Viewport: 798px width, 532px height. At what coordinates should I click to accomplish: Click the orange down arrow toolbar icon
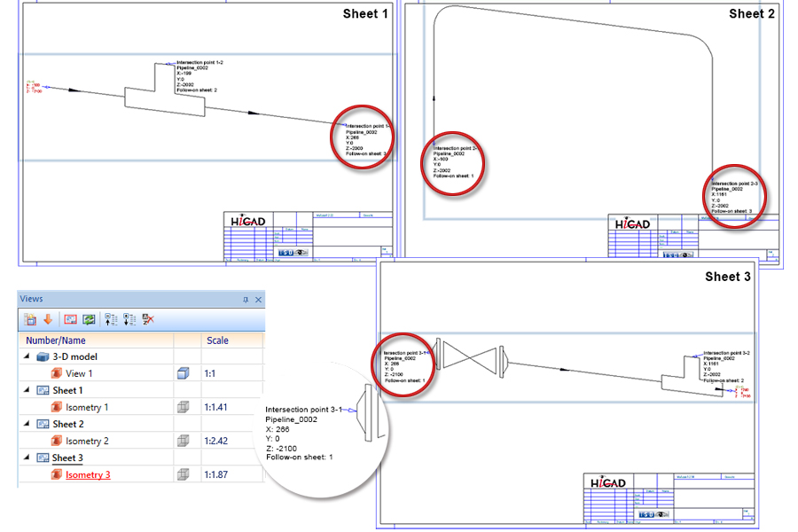(x=49, y=319)
